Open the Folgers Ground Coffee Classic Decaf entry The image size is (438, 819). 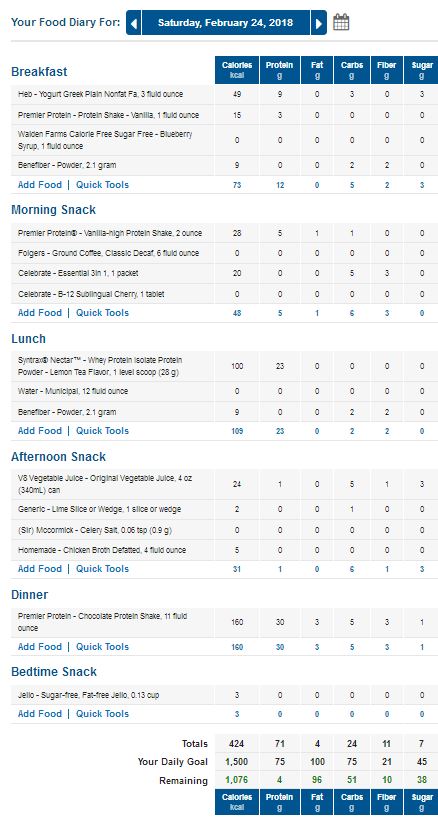tap(108, 253)
